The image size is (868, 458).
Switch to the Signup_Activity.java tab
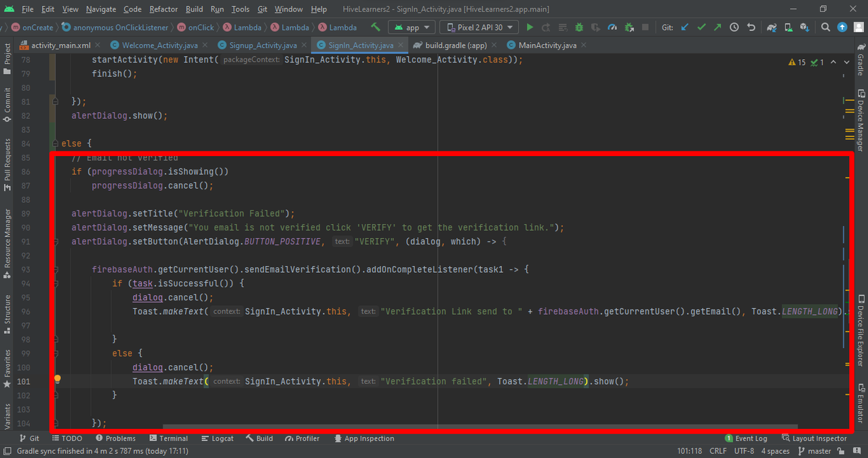coord(262,45)
